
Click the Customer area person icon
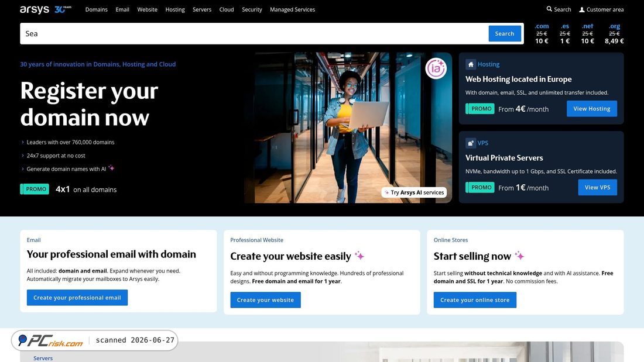click(x=581, y=9)
